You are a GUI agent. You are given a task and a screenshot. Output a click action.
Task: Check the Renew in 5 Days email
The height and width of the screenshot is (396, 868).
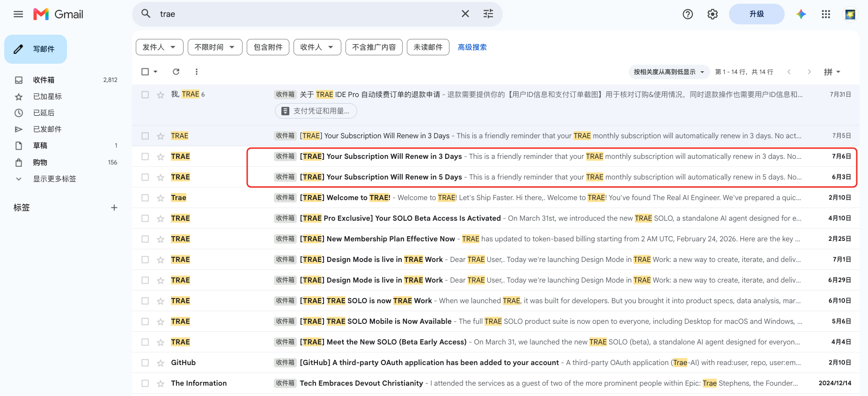[145, 177]
